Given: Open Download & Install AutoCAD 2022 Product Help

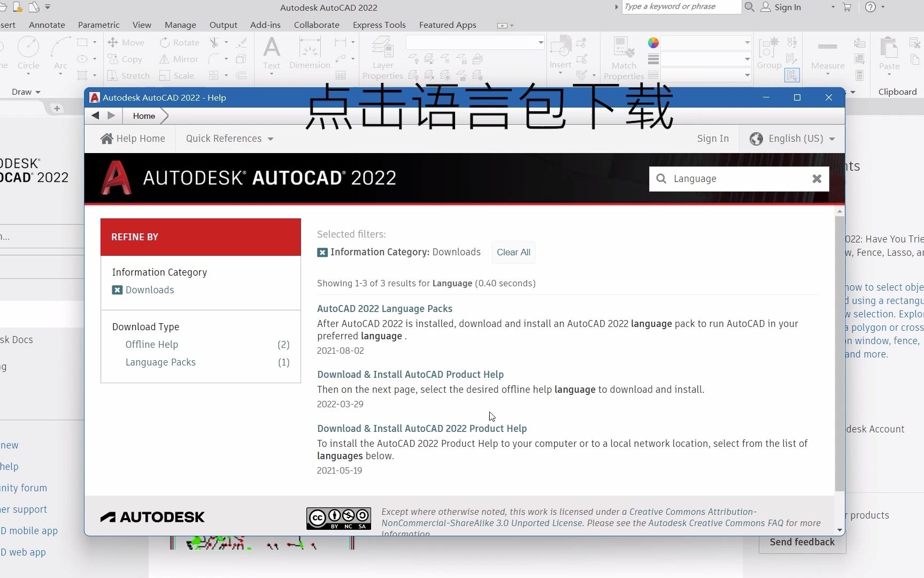Looking at the screenshot, I should coord(422,429).
